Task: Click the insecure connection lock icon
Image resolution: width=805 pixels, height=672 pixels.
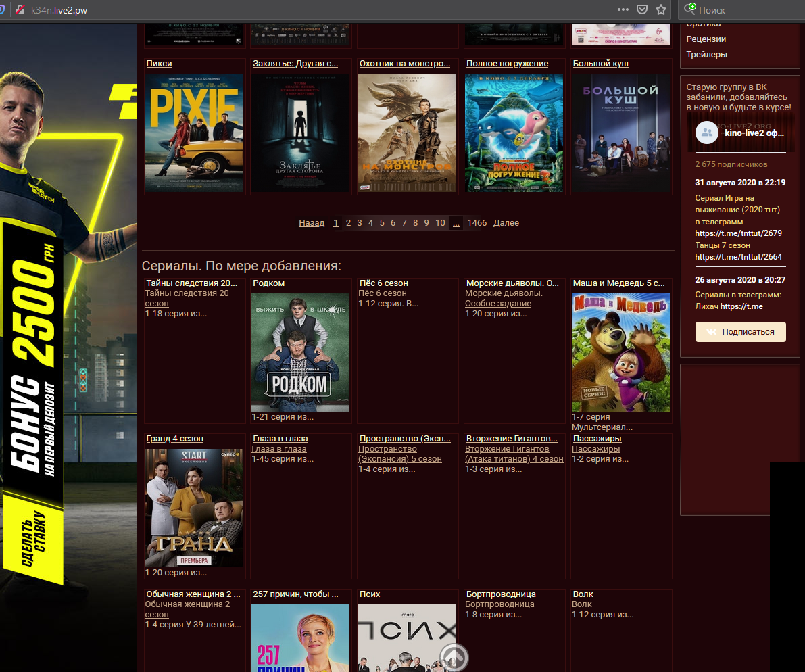Action: 20,9
